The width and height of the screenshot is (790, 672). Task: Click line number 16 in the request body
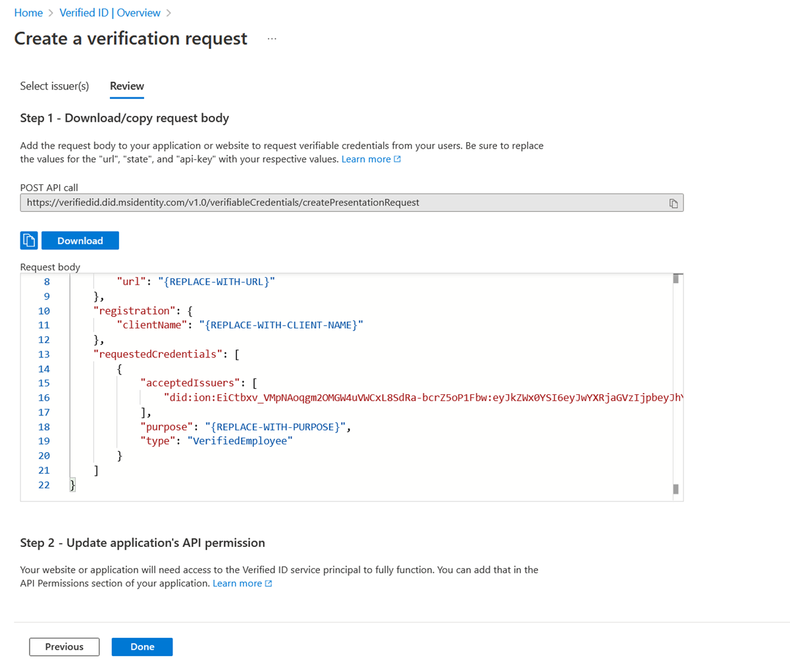click(44, 398)
